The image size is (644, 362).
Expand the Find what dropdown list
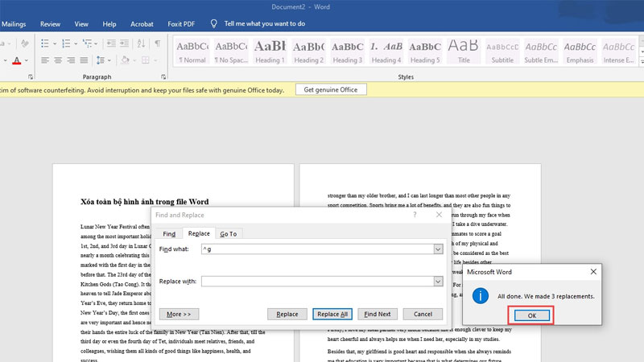coord(438,250)
